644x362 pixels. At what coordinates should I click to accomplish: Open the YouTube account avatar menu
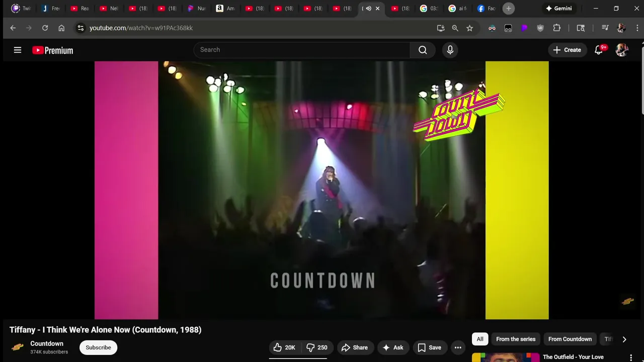pos(622,50)
